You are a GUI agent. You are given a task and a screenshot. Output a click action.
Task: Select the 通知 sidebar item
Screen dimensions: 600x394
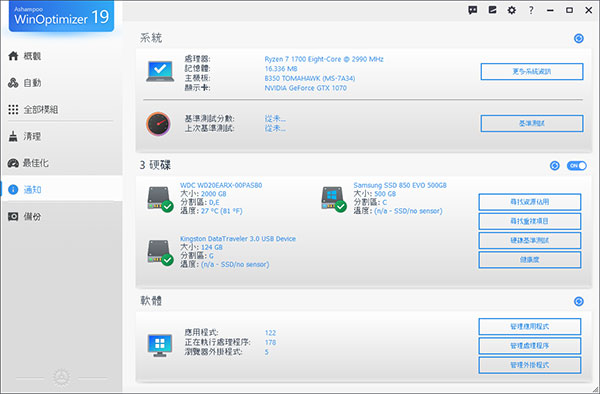pyautogui.click(x=61, y=189)
